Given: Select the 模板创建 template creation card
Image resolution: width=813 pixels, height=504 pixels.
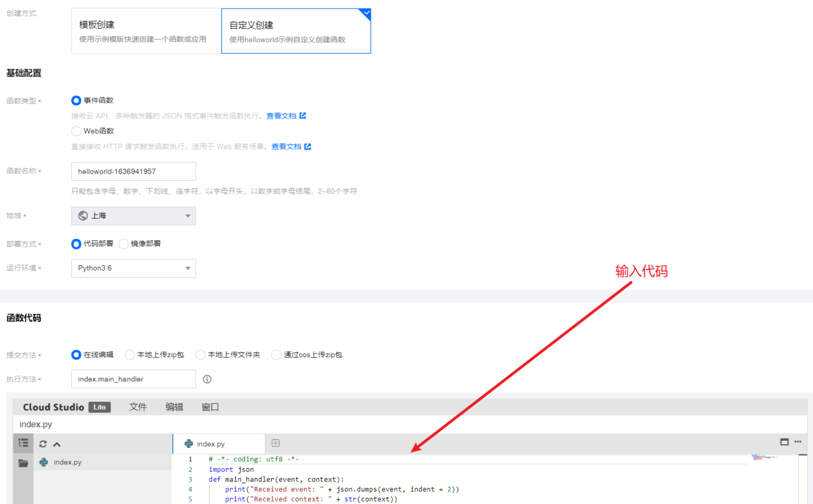Looking at the screenshot, I should pos(146,31).
